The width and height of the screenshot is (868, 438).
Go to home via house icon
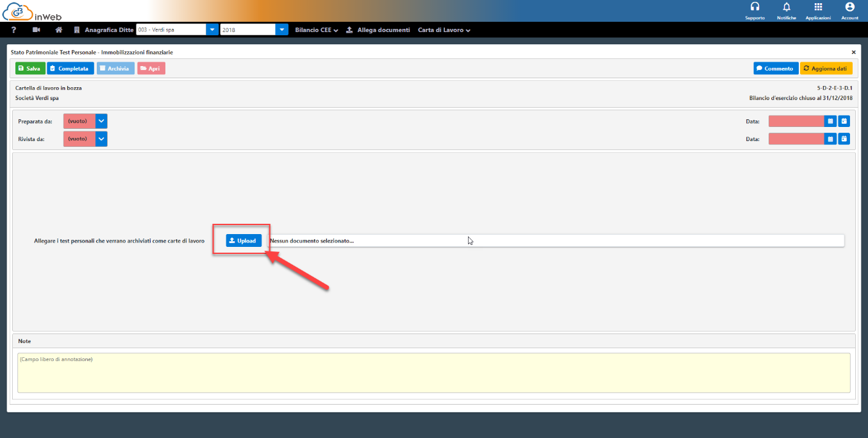tap(58, 29)
